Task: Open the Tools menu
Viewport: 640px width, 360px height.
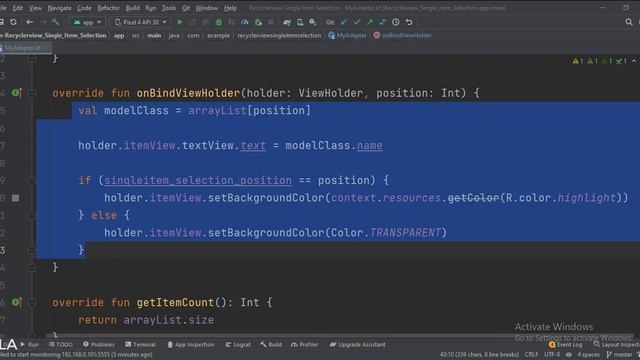Action: (169, 8)
